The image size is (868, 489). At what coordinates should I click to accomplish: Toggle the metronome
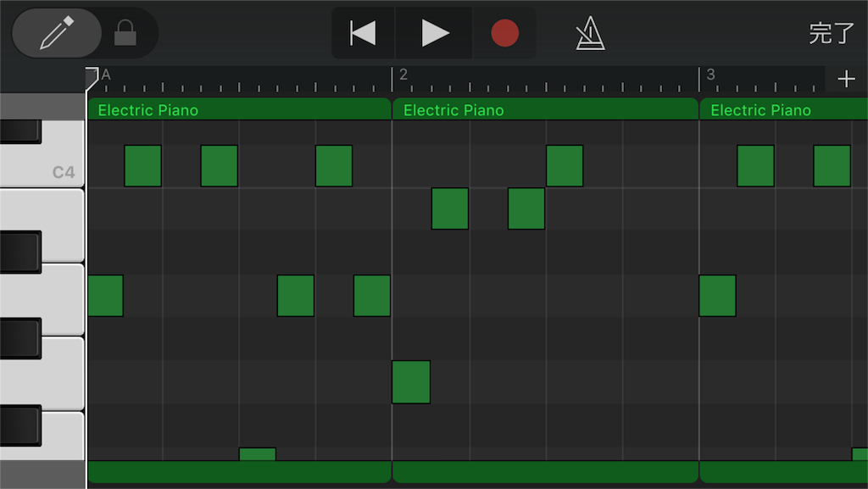[x=590, y=33]
